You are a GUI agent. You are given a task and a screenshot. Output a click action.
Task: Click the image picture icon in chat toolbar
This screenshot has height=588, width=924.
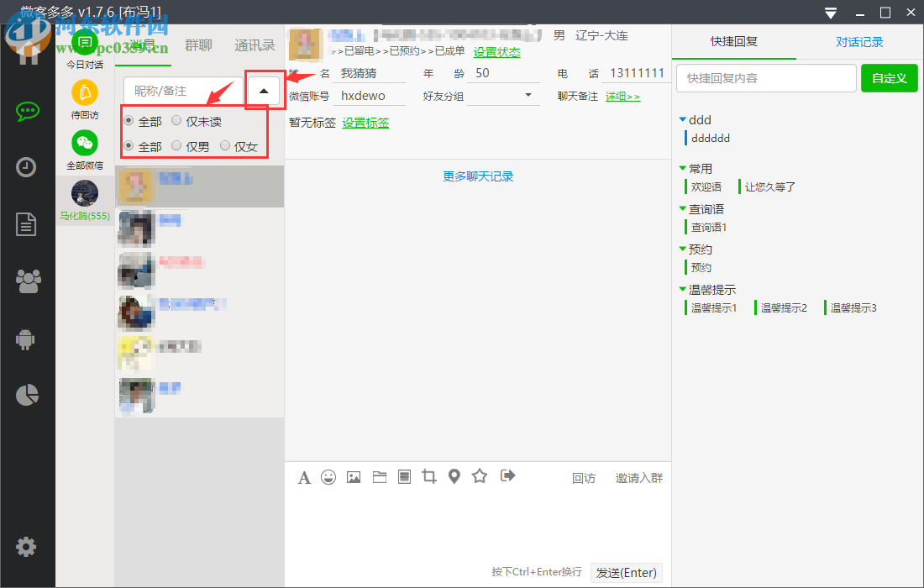[354, 476]
